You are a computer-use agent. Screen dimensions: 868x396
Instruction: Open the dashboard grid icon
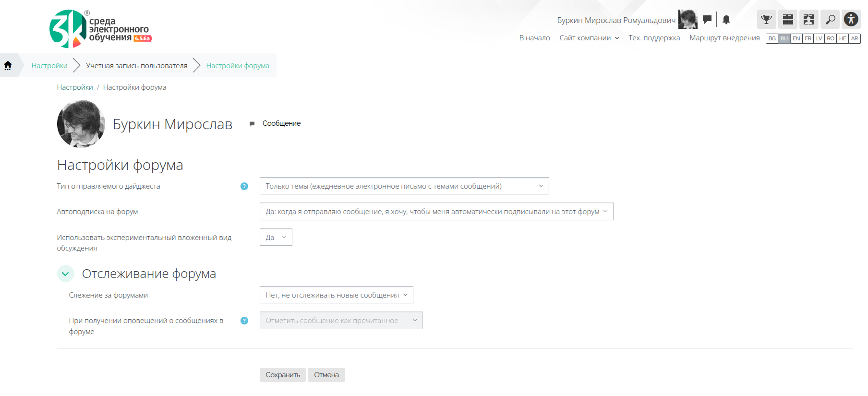(787, 20)
